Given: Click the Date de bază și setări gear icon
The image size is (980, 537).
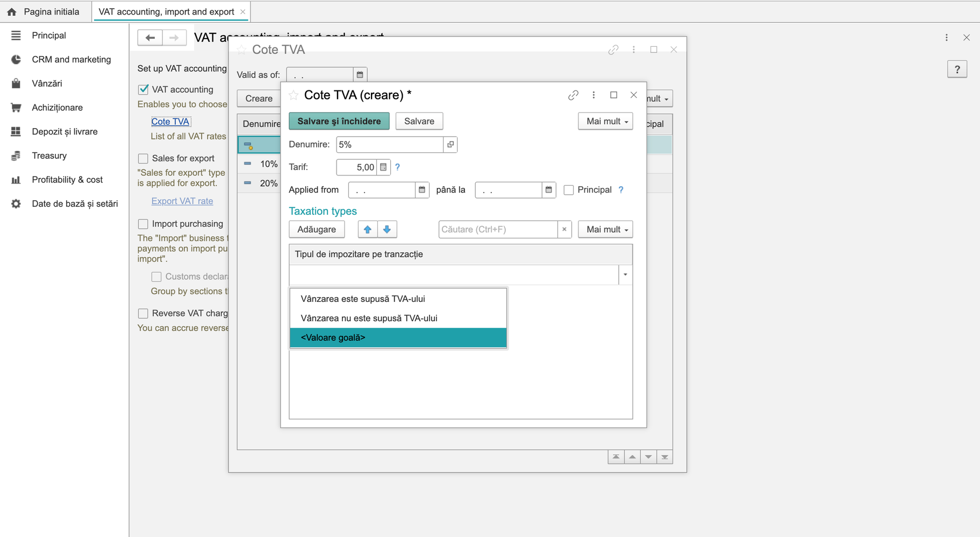Looking at the screenshot, I should (x=16, y=204).
